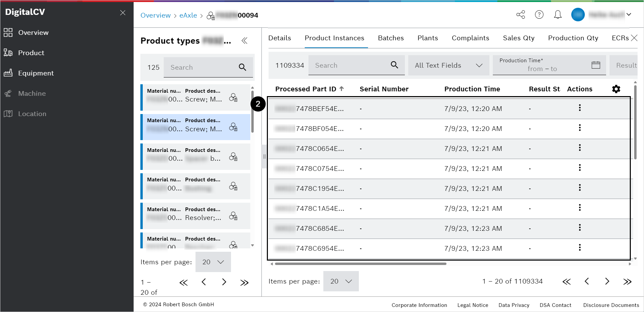This screenshot has width=644, height=312.
Task: Open the actions kebab menu for the first row
Action: (x=580, y=108)
